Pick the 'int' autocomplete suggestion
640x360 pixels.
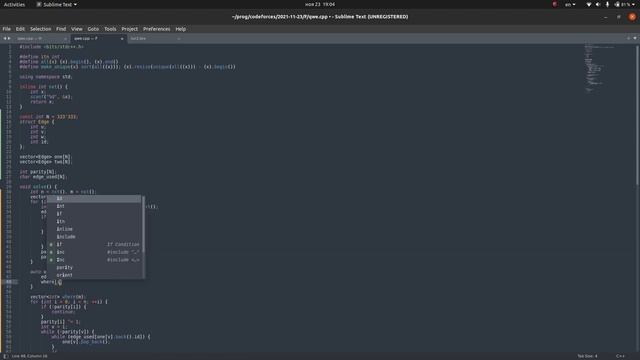point(94,206)
